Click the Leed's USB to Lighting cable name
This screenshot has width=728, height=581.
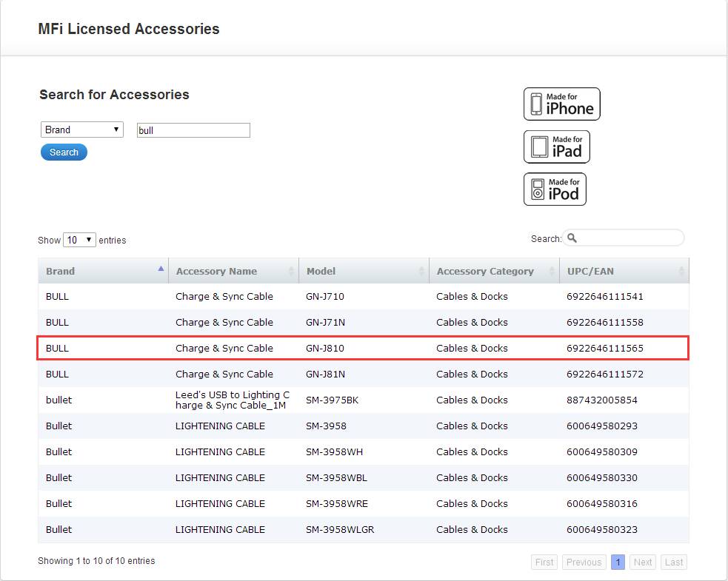[232, 400]
